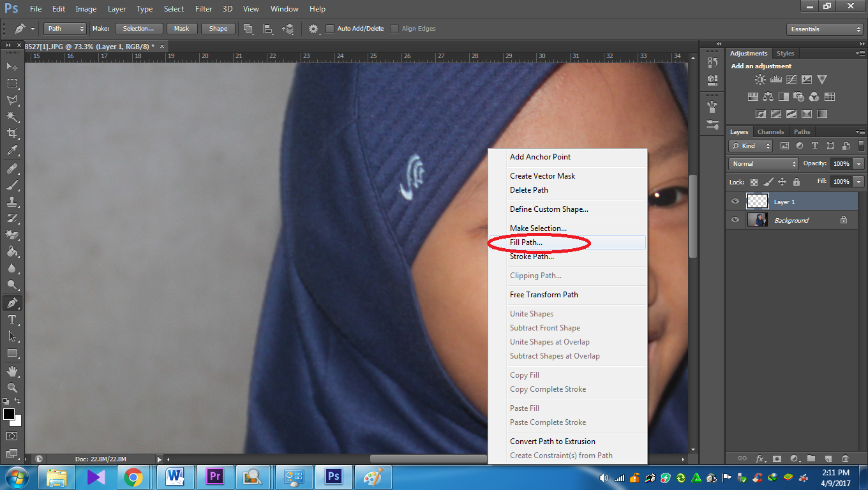Click the Mask button
Viewport: 868px width, 490px height.
coord(182,28)
